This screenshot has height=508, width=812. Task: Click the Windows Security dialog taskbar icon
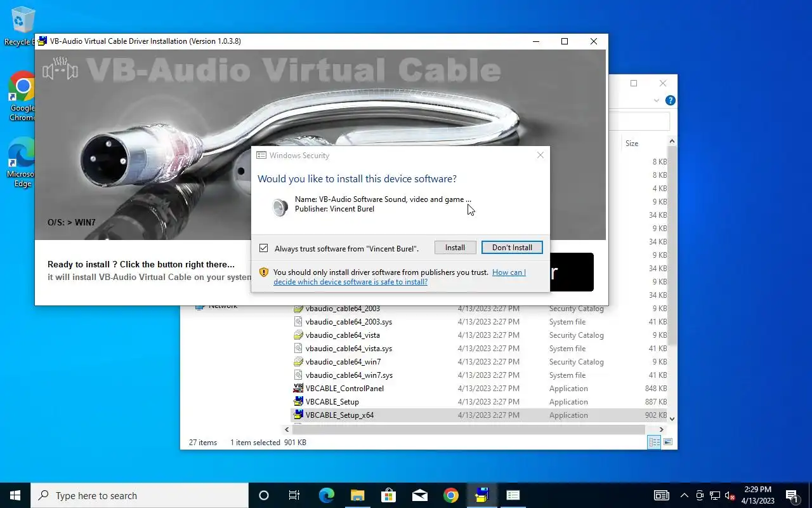[x=513, y=495]
